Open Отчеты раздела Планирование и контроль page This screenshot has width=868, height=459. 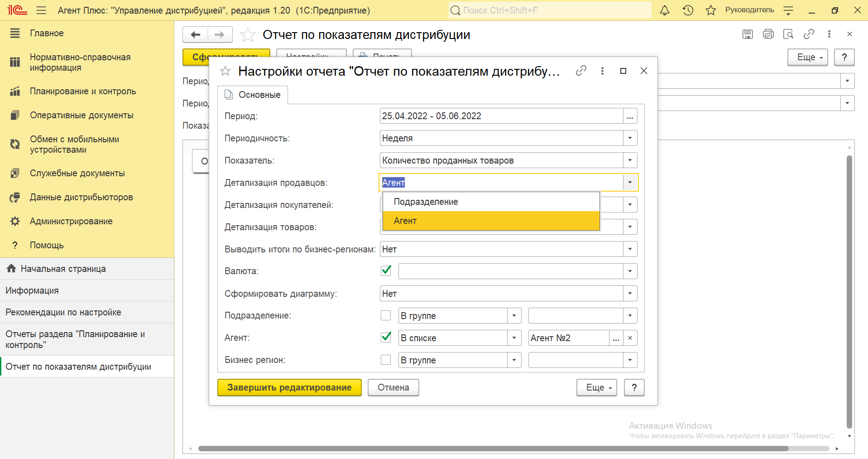[x=87, y=339]
